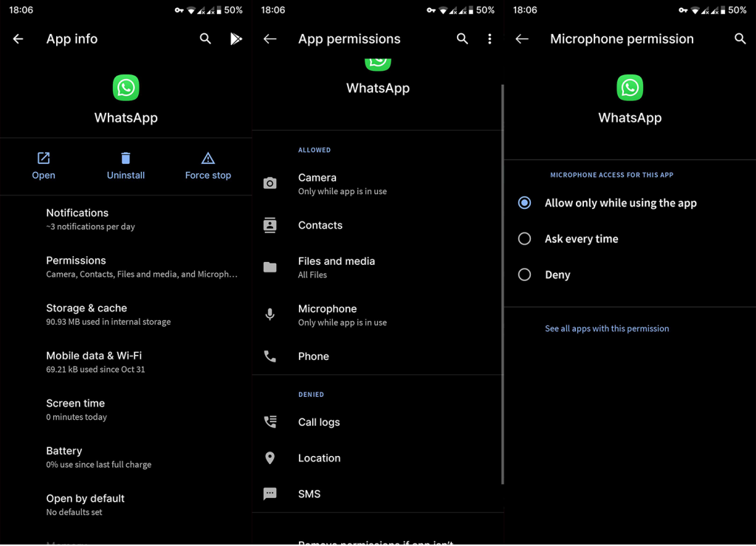Open Play Store icon on App info screen
The width and height of the screenshot is (756, 546).
coord(236,38)
